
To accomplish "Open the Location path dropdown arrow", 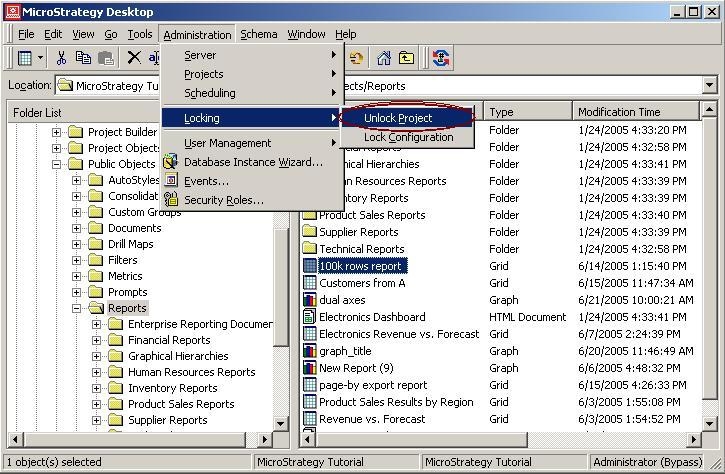I will 709,86.
